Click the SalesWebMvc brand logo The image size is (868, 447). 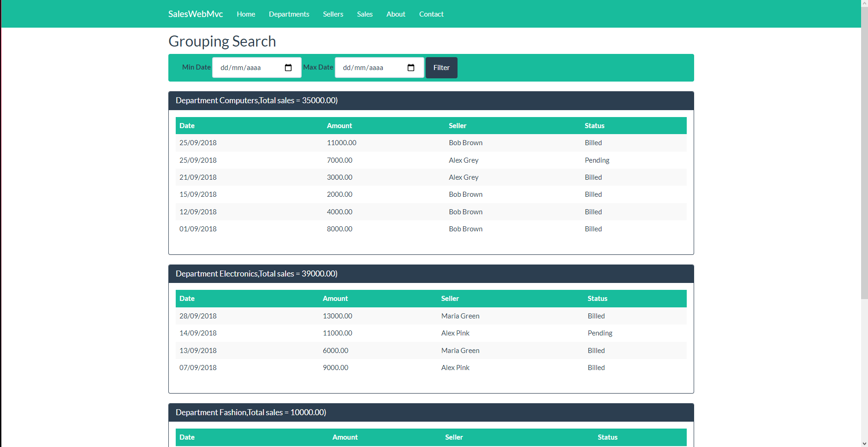tap(195, 14)
